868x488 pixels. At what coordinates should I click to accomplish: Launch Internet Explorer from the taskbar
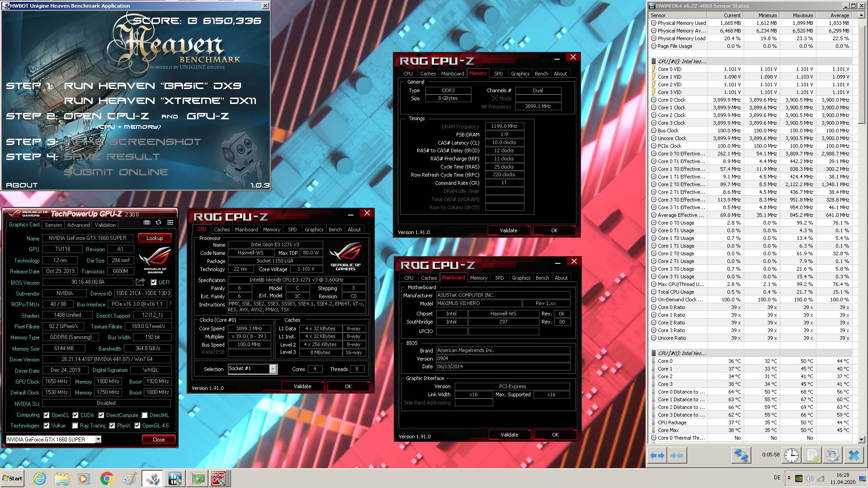pos(40,479)
